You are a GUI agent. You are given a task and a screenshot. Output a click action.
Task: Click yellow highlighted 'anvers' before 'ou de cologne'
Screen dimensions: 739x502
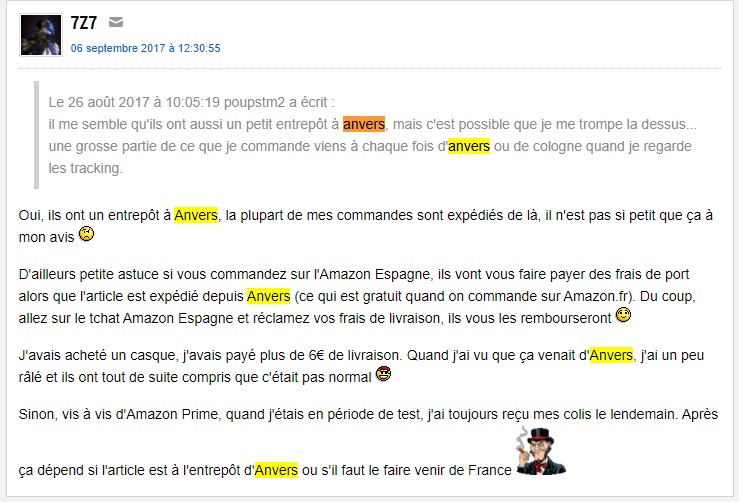pos(469,146)
